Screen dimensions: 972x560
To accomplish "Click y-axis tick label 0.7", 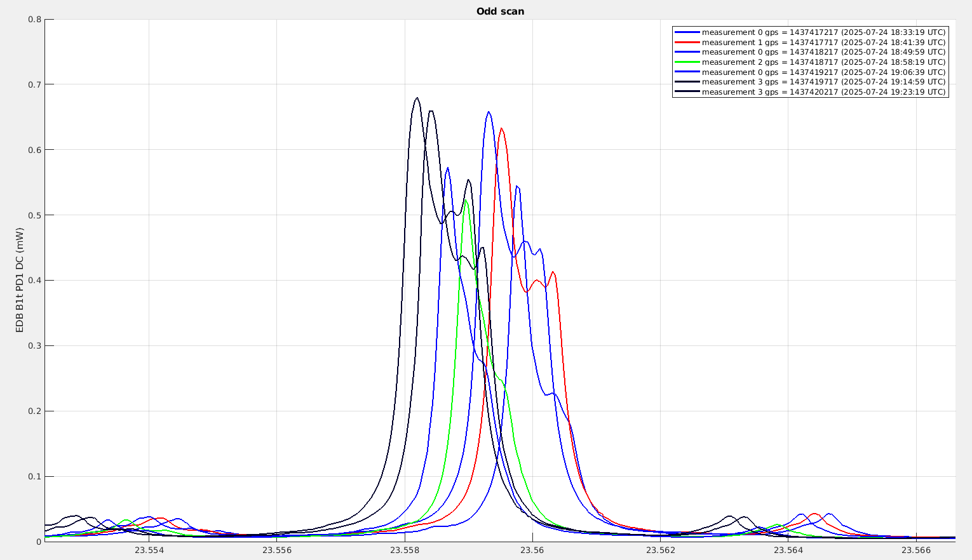I will pyautogui.click(x=35, y=84).
